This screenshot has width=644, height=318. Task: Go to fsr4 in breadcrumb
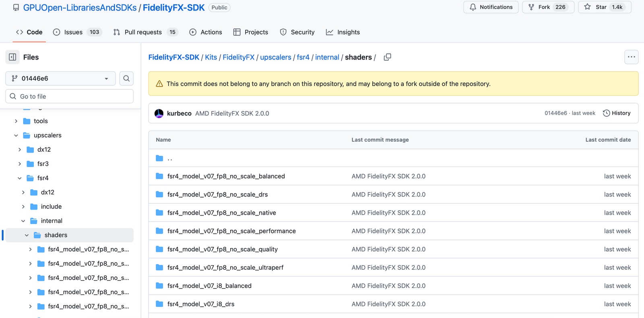pyautogui.click(x=303, y=57)
